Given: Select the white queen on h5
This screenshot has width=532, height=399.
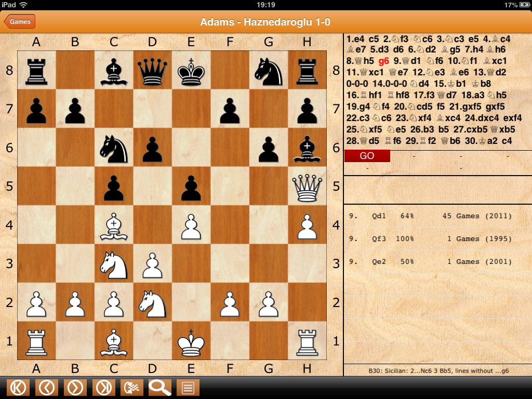Looking at the screenshot, I should pyautogui.click(x=307, y=186).
